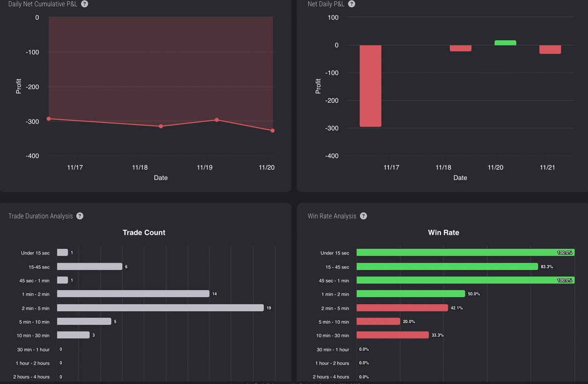This screenshot has height=384, width=588.
Task: Click the trade count value 6
Action: point(126,266)
